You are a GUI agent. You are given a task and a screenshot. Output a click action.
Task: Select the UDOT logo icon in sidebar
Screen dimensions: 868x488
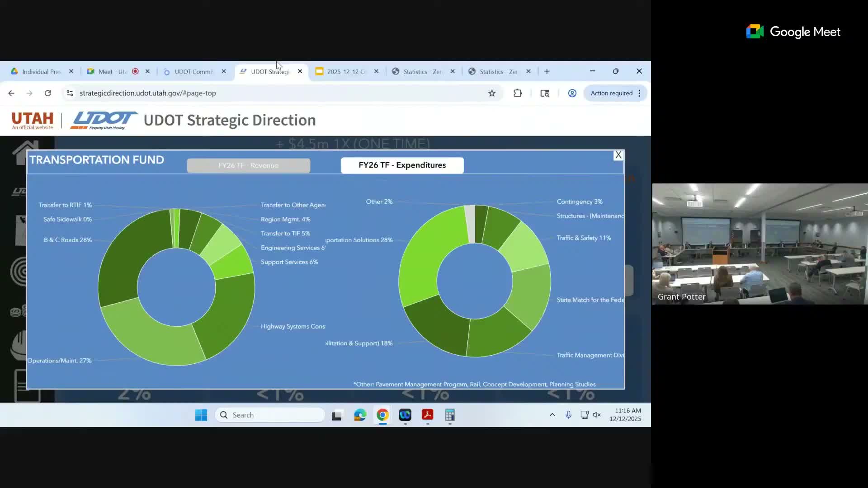pos(19,191)
